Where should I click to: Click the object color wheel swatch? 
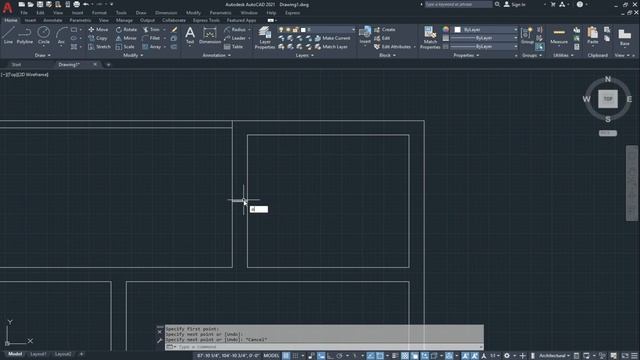445,29
